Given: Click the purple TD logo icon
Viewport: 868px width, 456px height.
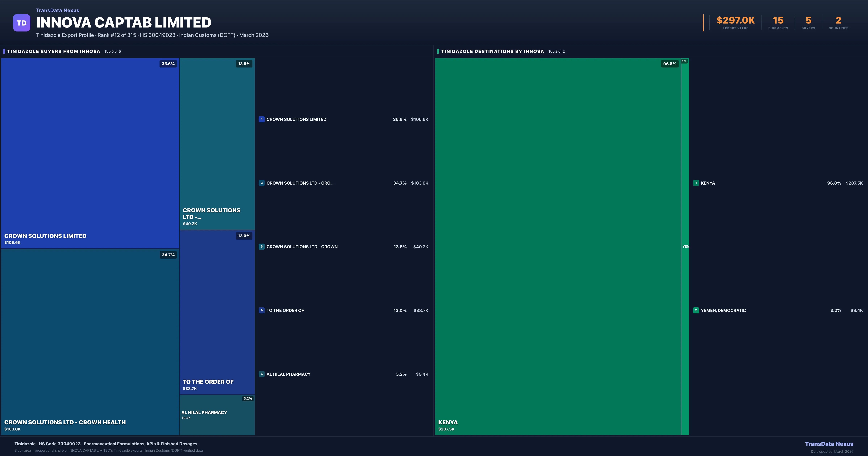Looking at the screenshot, I should 22,23.
